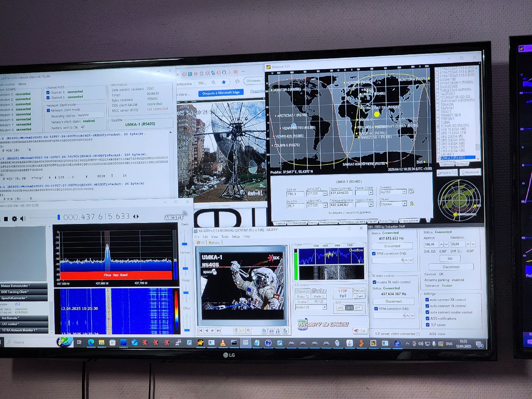Open SDR# settings gear icon
The image size is (532, 399).
point(14,219)
